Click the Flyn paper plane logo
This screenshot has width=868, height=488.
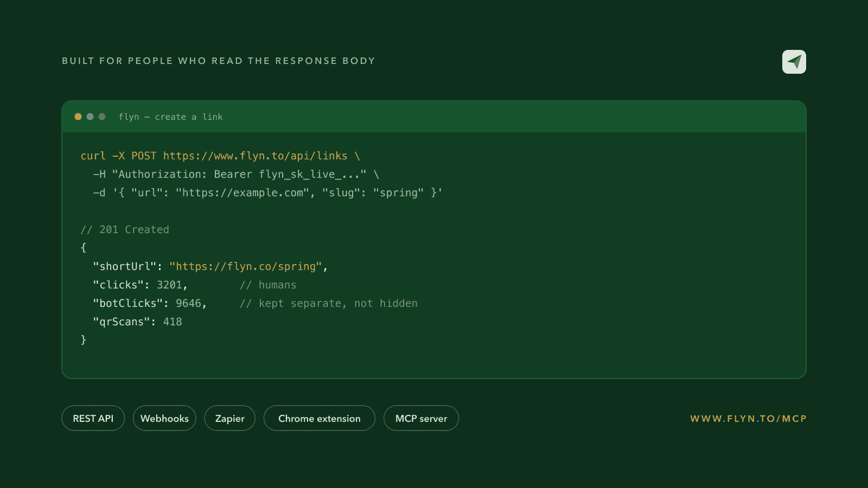794,62
